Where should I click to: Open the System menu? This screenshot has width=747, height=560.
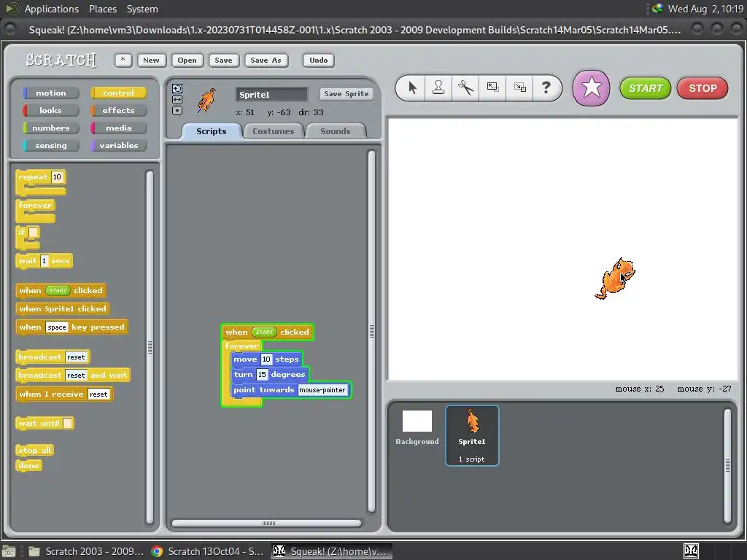[142, 9]
